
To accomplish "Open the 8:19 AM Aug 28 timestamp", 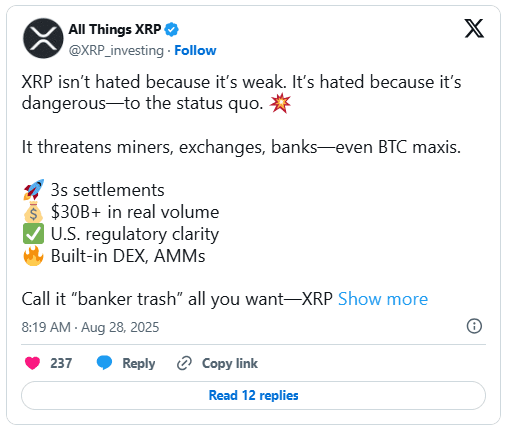I will tap(90, 327).
